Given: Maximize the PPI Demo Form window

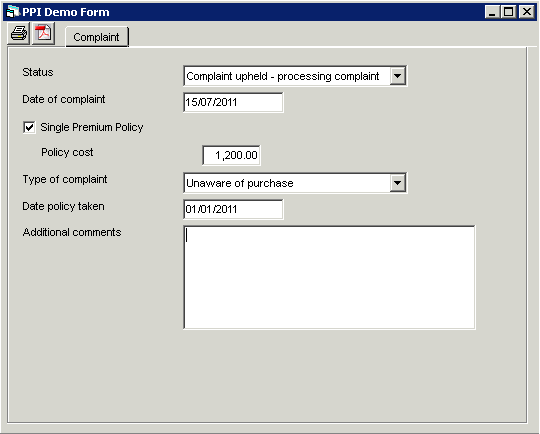Looking at the screenshot, I should 508,12.
